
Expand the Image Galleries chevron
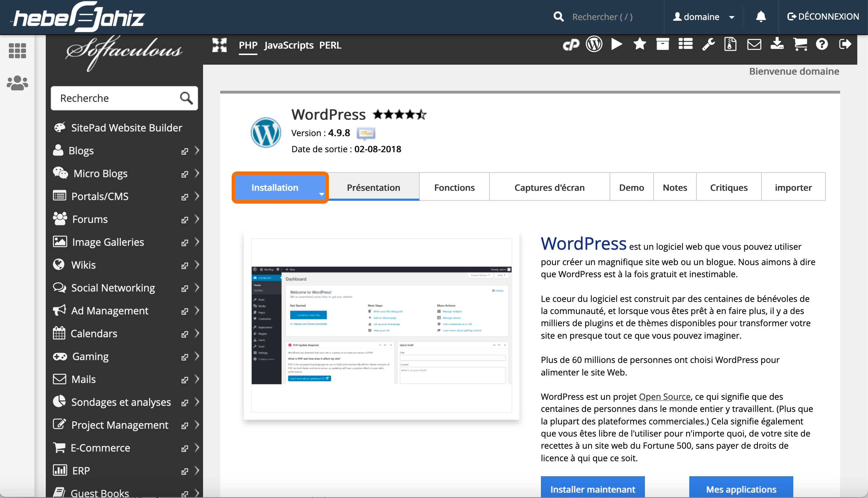(197, 242)
